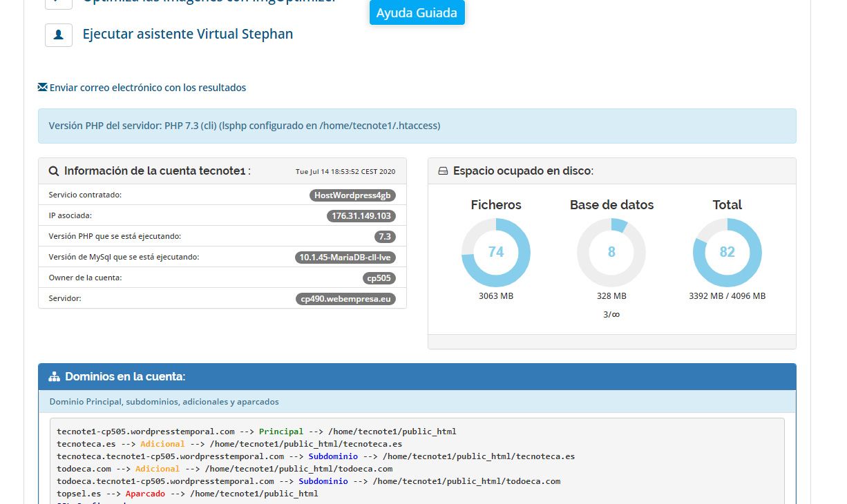This screenshot has height=504, width=847.
Task: Click the envelope icon beside Enviar correo
Action: coord(43,87)
